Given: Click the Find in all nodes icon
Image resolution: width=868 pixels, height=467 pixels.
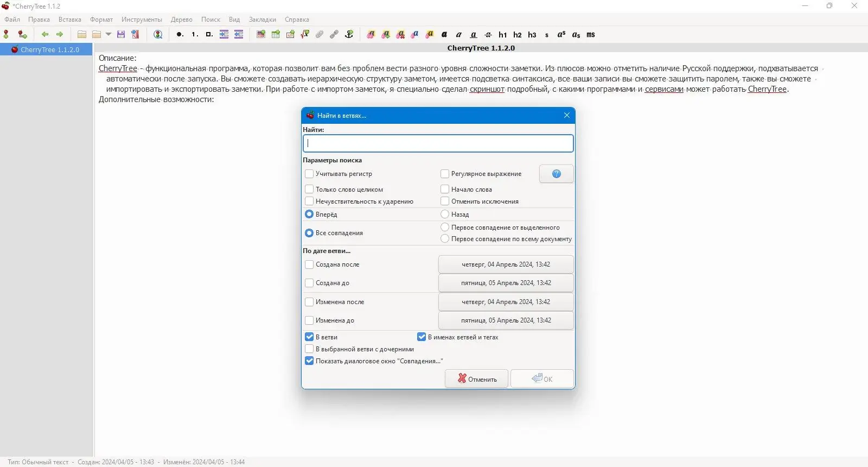Looking at the screenshot, I should point(158,34).
